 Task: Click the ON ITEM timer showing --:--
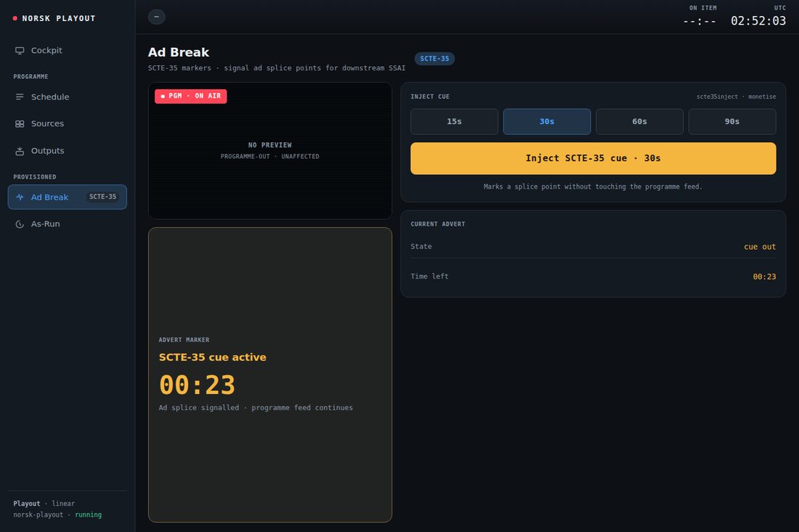coord(699,21)
